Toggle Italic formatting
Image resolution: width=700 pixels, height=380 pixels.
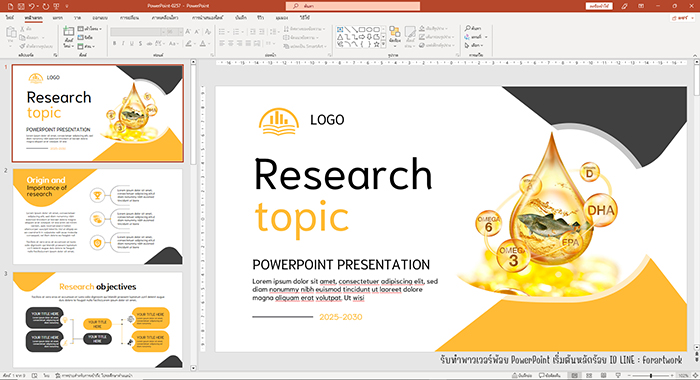coord(123,43)
